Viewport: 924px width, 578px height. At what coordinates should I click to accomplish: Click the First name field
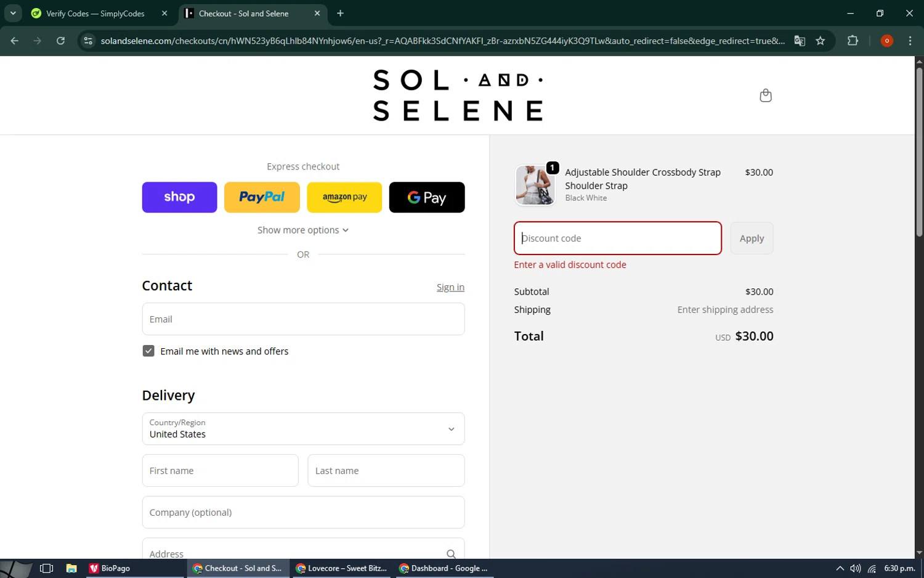click(220, 471)
